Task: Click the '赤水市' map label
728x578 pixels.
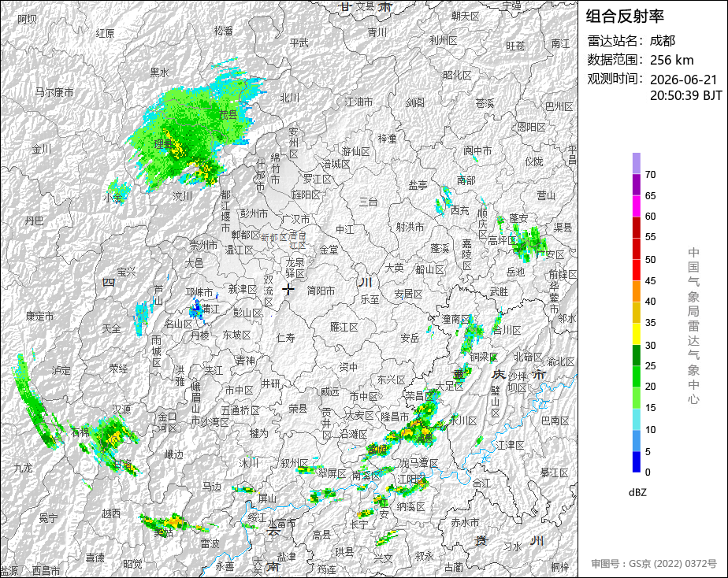Action: (x=465, y=522)
